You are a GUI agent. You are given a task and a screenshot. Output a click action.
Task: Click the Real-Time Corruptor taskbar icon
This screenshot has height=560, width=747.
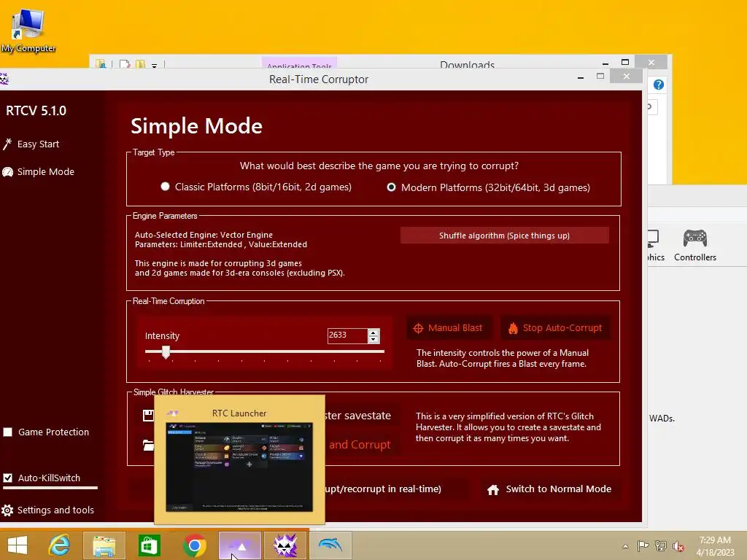(x=285, y=545)
